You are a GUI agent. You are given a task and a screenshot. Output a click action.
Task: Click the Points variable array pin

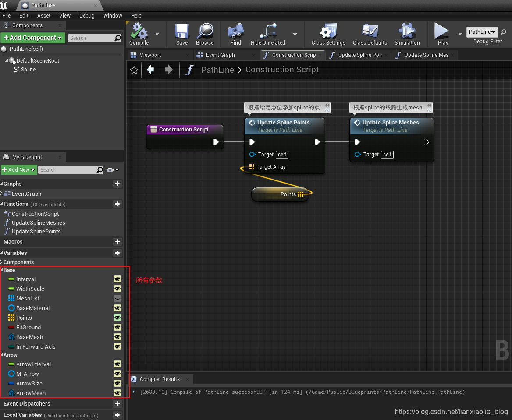(300, 194)
